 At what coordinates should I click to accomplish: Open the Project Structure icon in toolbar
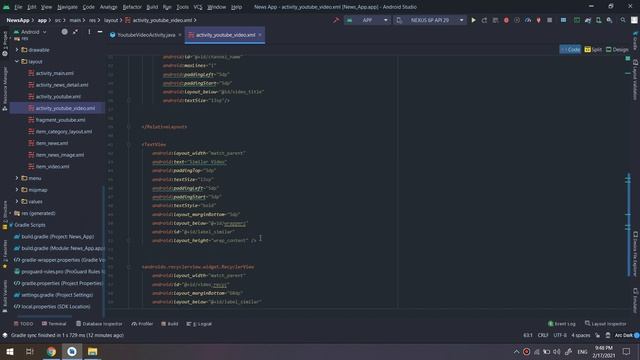coord(563,20)
